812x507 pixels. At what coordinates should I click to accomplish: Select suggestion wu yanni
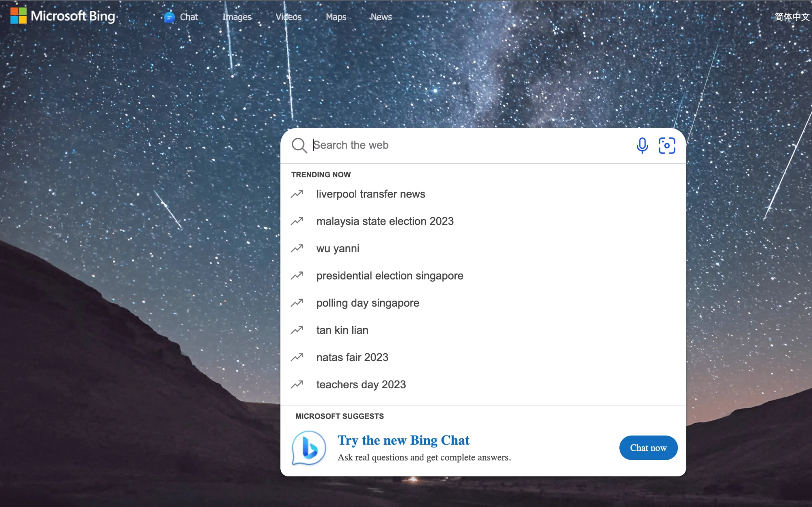tap(483, 248)
